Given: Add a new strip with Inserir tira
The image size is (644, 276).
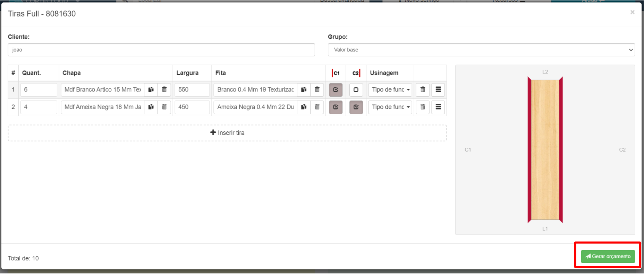Looking at the screenshot, I should coord(227,133).
